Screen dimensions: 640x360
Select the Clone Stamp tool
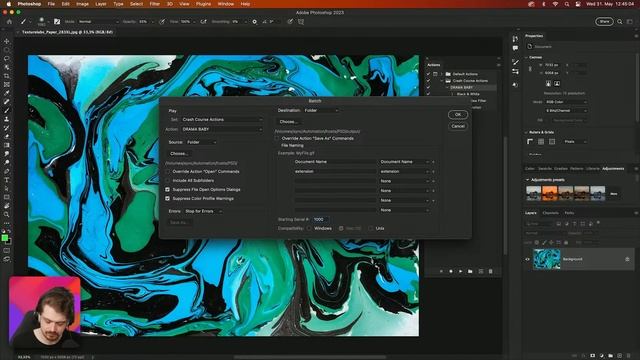click(7, 119)
